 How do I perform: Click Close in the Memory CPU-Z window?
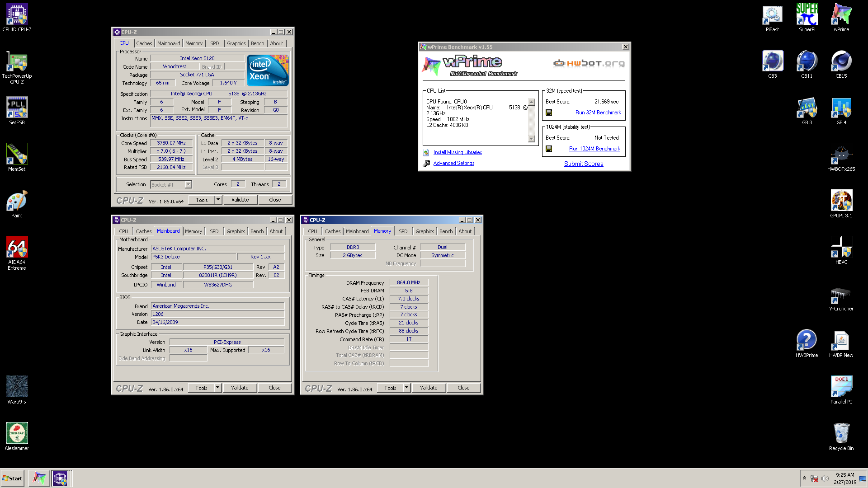click(x=463, y=388)
